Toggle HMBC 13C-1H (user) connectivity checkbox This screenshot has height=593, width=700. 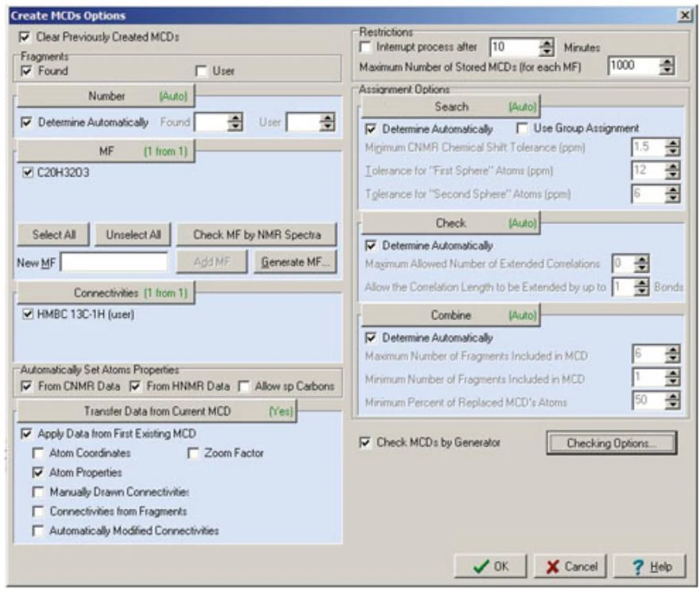coord(28,314)
